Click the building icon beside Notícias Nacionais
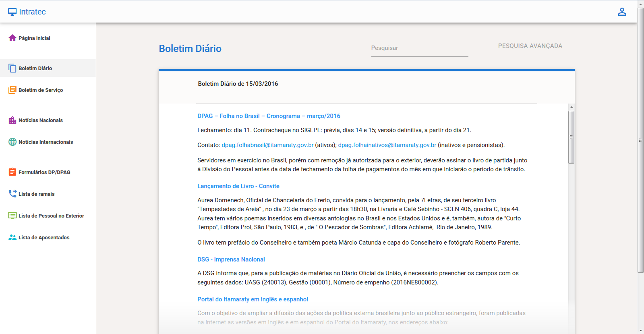 (x=12, y=120)
